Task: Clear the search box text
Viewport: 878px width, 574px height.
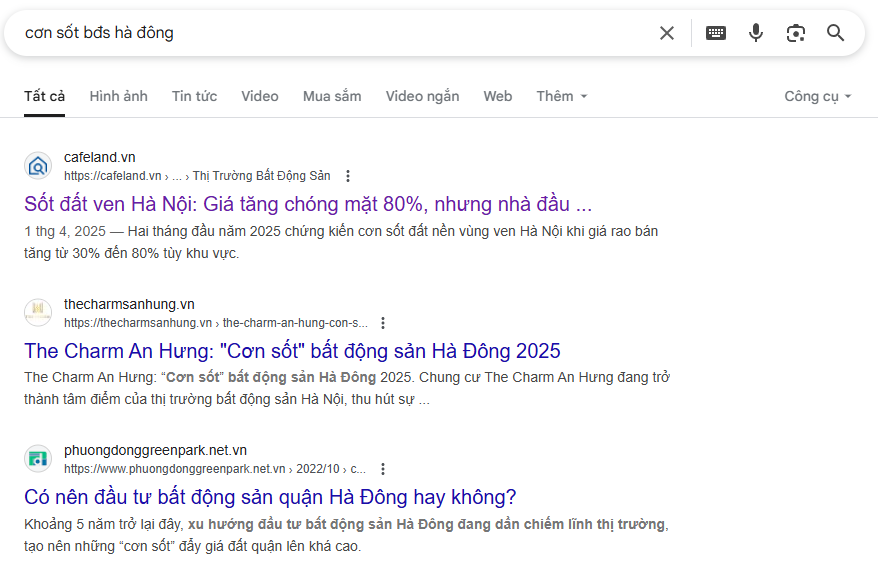Action: pos(667,33)
